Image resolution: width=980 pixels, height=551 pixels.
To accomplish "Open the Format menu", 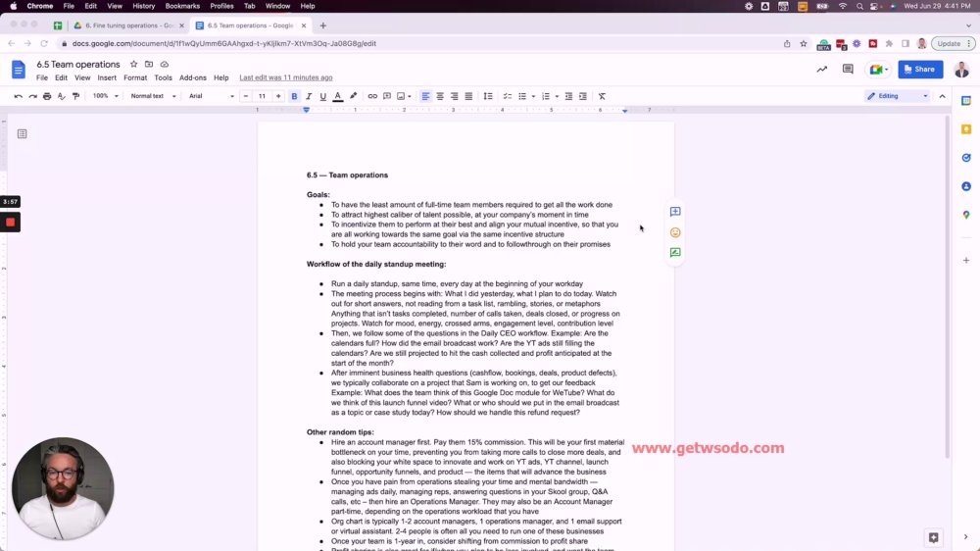I will 135,77.
